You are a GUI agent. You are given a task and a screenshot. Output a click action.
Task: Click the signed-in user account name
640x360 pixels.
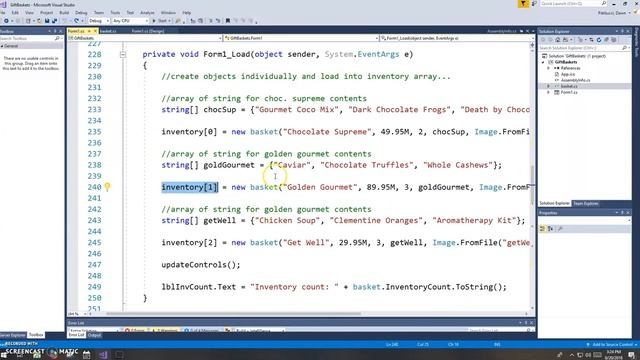tap(612, 13)
